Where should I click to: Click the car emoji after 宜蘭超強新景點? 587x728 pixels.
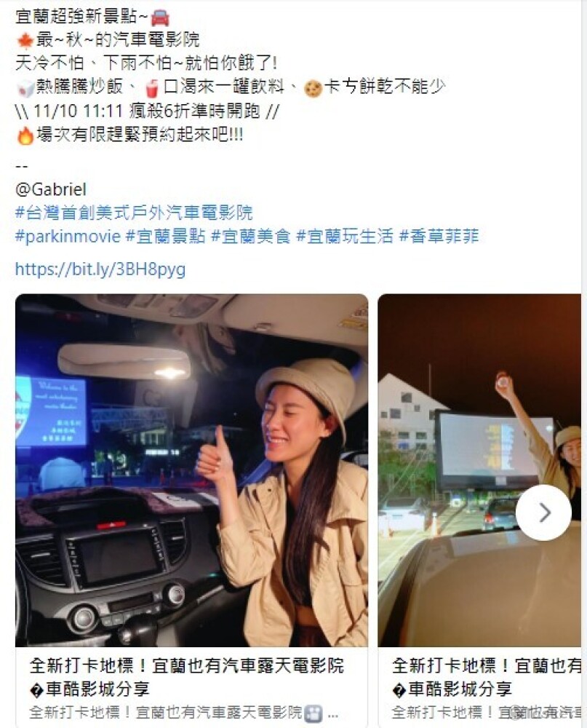[161, 17]
